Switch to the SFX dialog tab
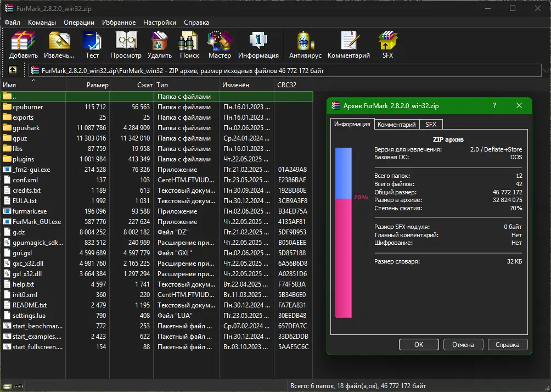The width and height of the screenshot is (551, 392). click(x=431, y=125)
